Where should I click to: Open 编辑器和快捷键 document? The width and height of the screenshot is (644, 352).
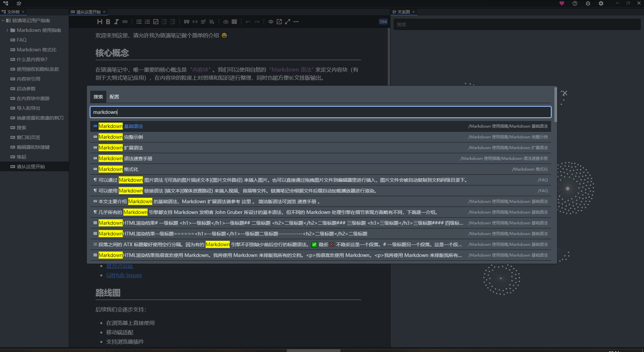[34, 147]
